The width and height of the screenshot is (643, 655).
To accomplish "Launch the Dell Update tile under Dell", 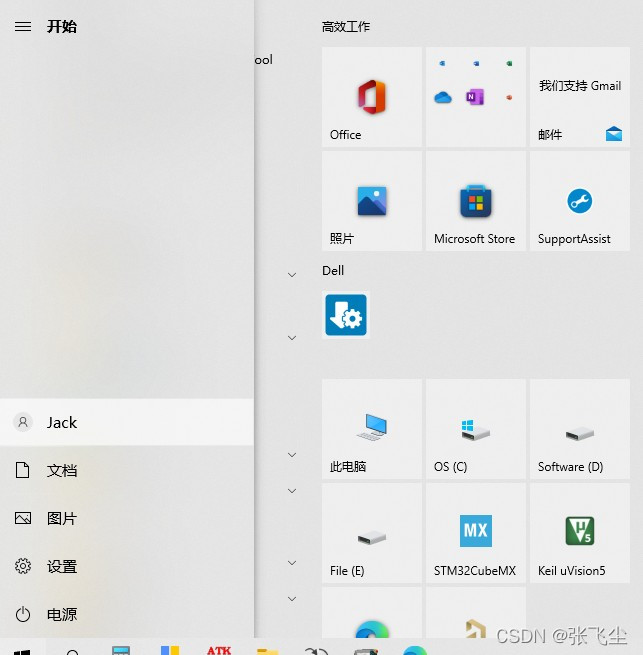I will [x=346, y=315].
